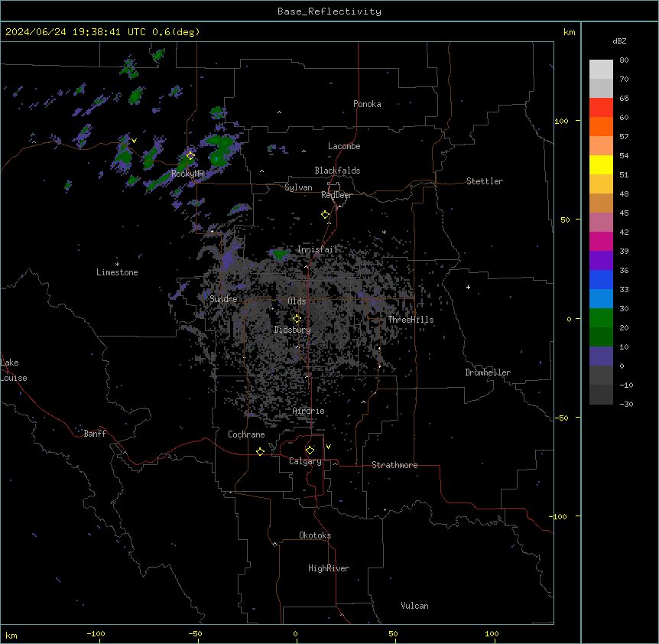This screenshot has height=644, width=659.
Task: Click the RedDeer city label
Action: (x=336, y=195)
